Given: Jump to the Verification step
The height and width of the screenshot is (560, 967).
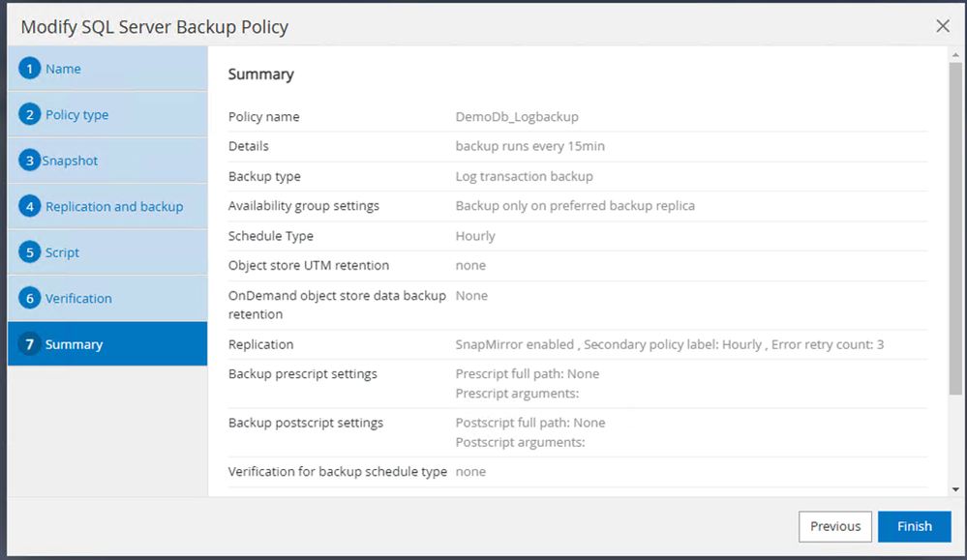Looking at the screenshot, I should [x=79, y=299].
